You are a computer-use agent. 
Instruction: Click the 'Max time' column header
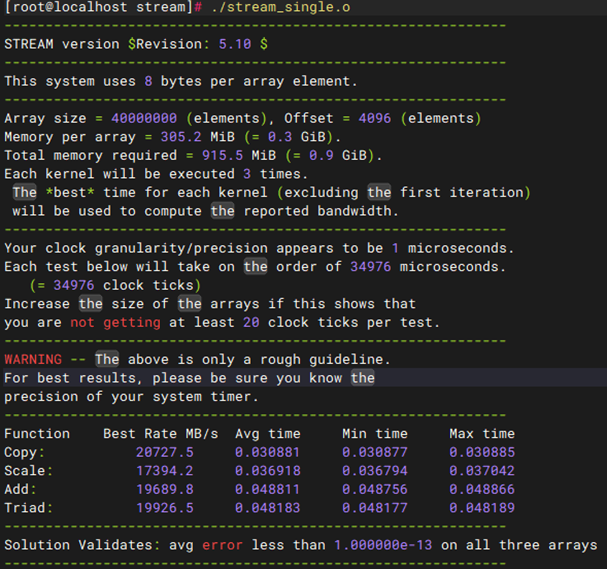482,433
